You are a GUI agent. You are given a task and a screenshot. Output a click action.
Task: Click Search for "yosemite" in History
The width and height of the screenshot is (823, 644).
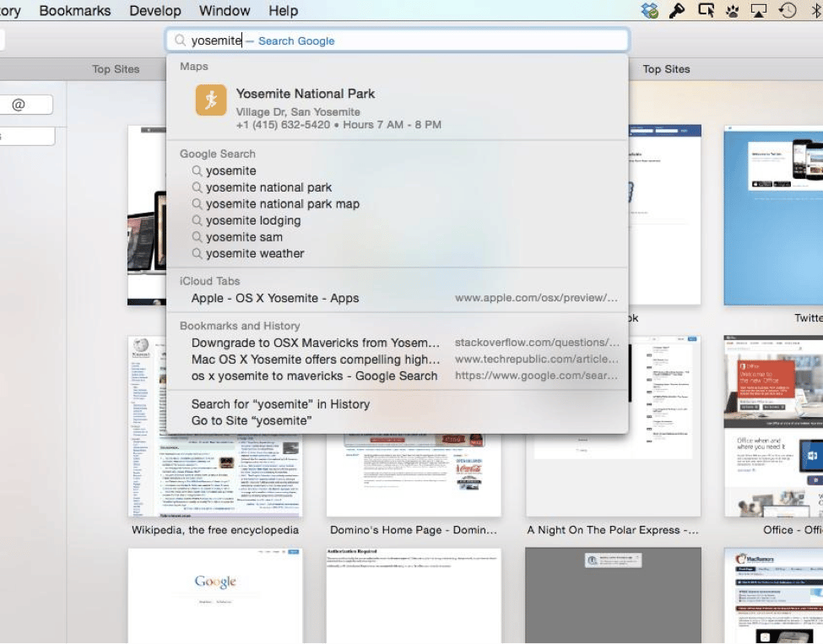(x=398, y=404)
